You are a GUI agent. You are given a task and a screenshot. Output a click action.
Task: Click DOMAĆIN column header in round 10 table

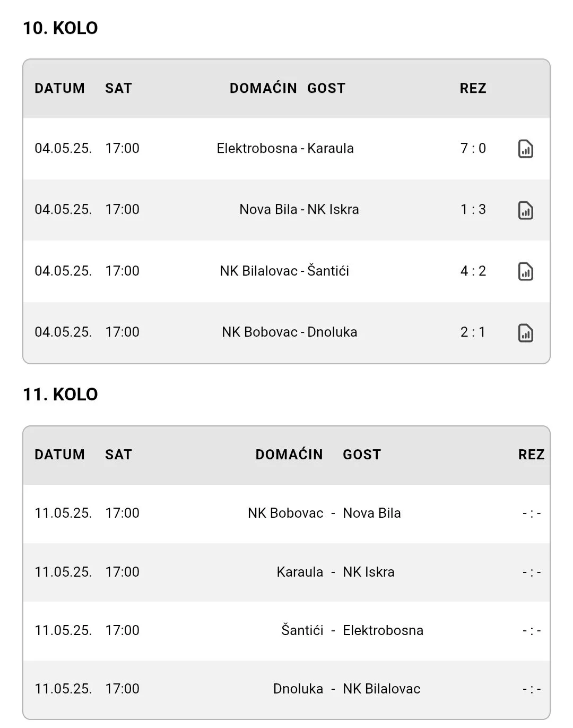tap(263, 88)
